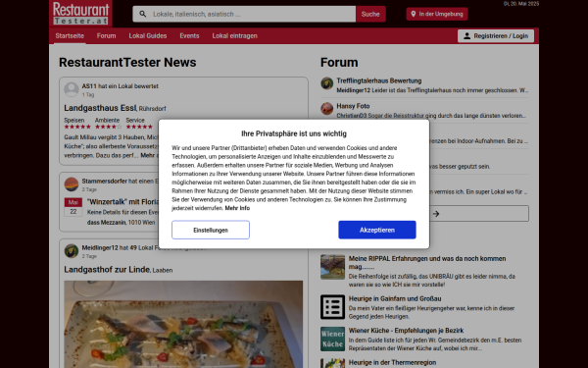Screen dimensions: 588x368
Task: Click the location pin icon
Action: coord(414,14)
